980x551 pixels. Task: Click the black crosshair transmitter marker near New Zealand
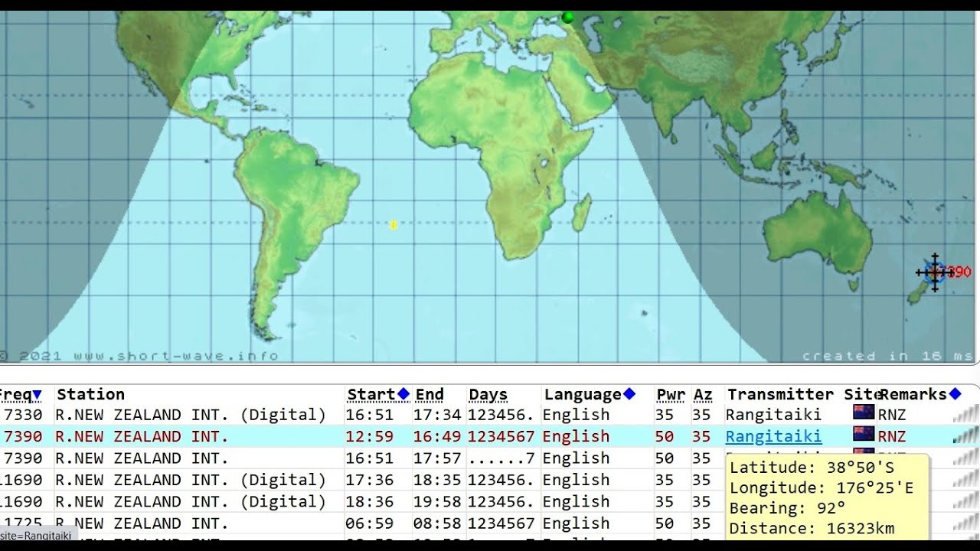pyautogui.click(x=935, y=272)
